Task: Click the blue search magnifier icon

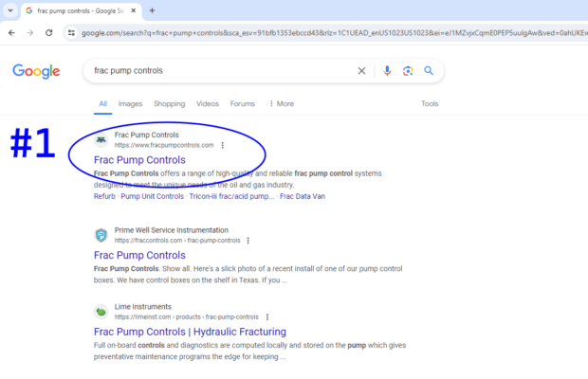Action: 429,71
